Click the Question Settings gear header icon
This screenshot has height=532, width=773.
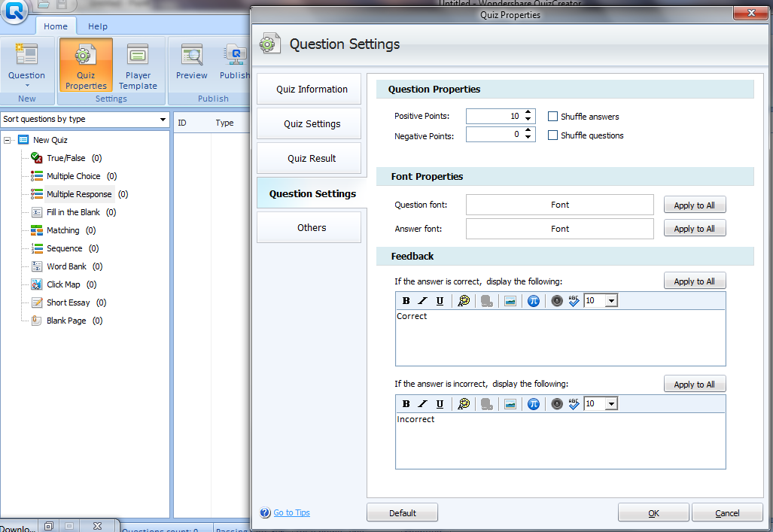click(269, 44)
